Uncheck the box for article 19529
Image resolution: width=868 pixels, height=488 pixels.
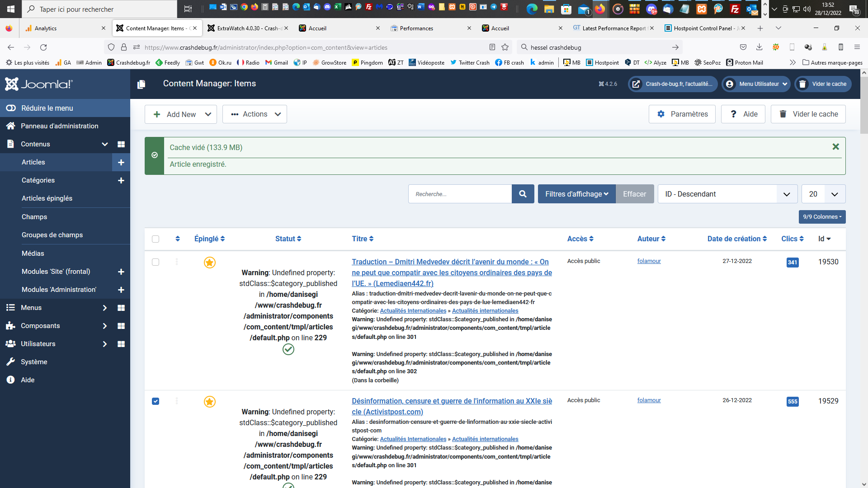(x=156, y=401)
